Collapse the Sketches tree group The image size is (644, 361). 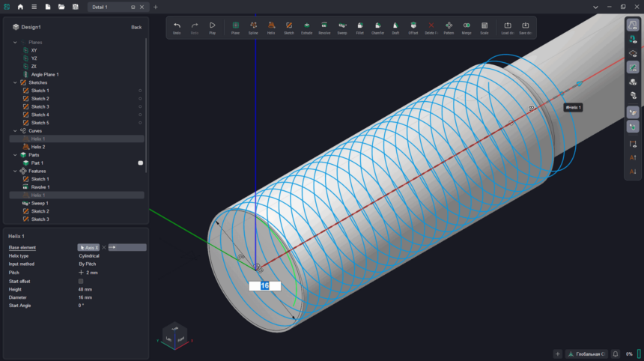pyautogui.click(x=15, y=82)
